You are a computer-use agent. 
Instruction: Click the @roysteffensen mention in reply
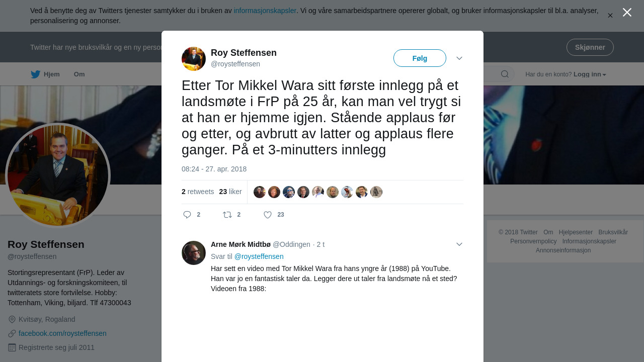tap(259, 256)
